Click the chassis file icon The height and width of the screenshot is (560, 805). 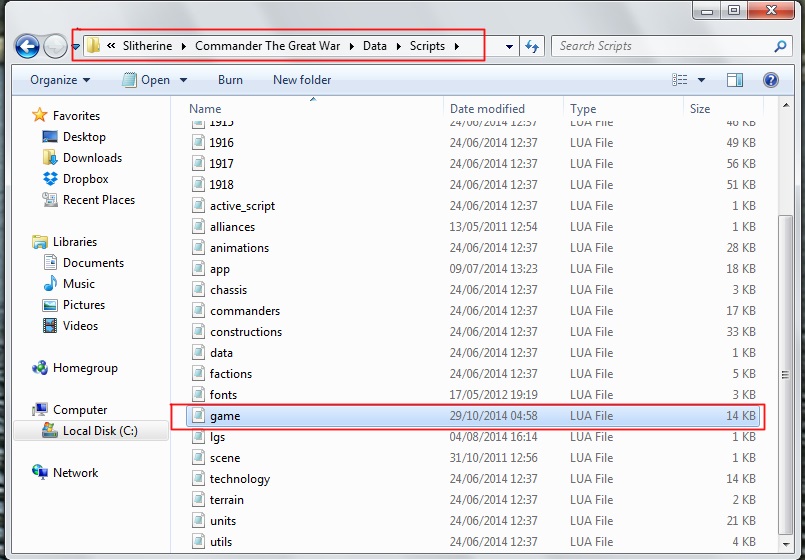tap(198, 290)
